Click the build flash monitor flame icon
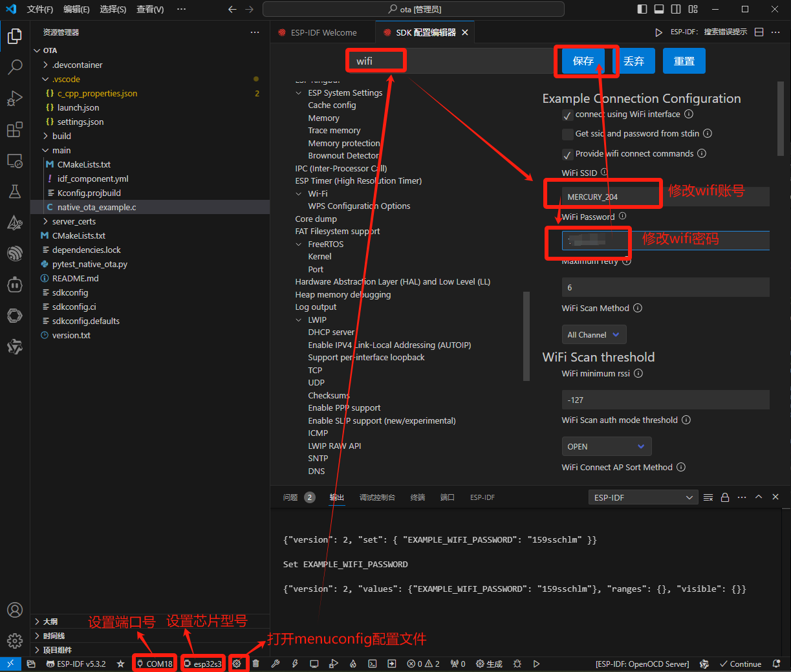This screenshot has height=672, width=791. point(353,664)
